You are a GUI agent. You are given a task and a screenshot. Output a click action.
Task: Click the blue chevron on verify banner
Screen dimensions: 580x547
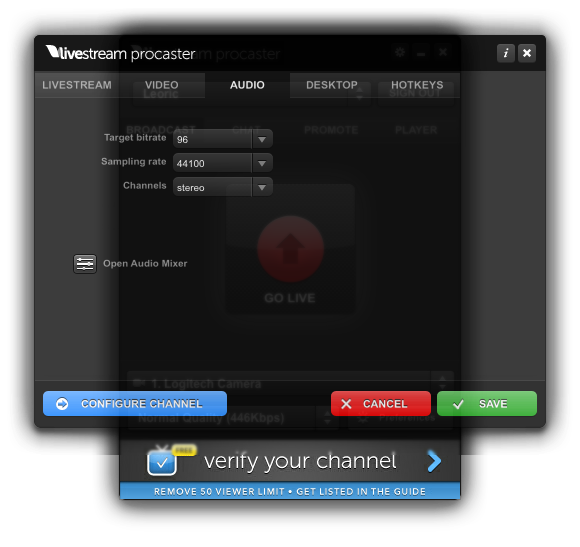[x=434, y=461]
